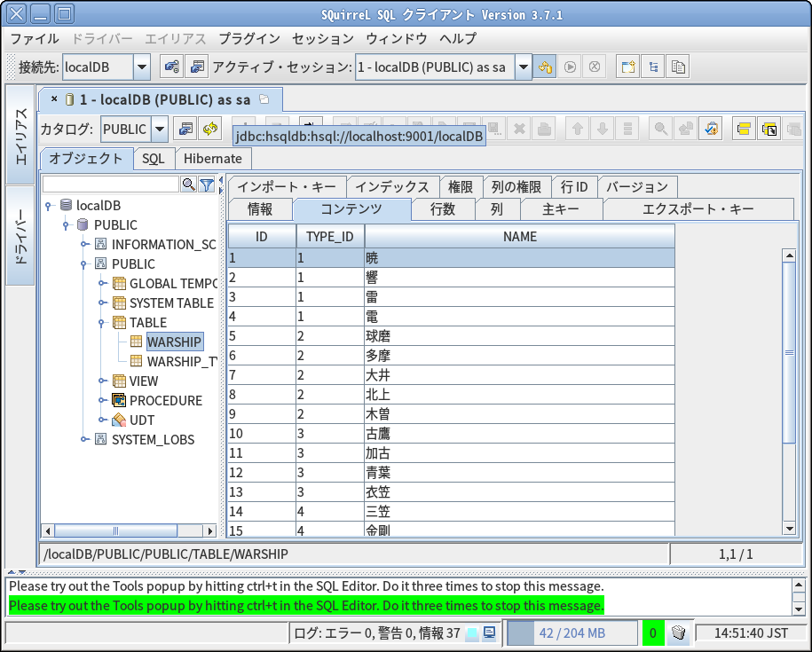
Task: Open session properties icon next to catalog
Action: pyautogui.click(x=185, y=129)
